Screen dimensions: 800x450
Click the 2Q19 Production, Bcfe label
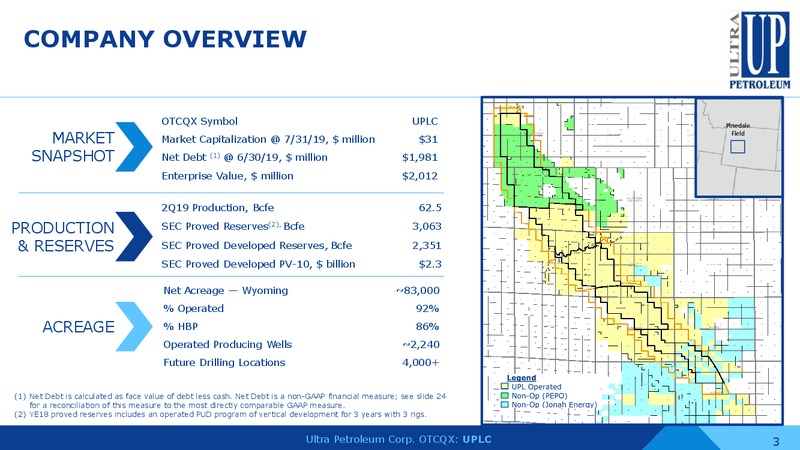[218, 208]
